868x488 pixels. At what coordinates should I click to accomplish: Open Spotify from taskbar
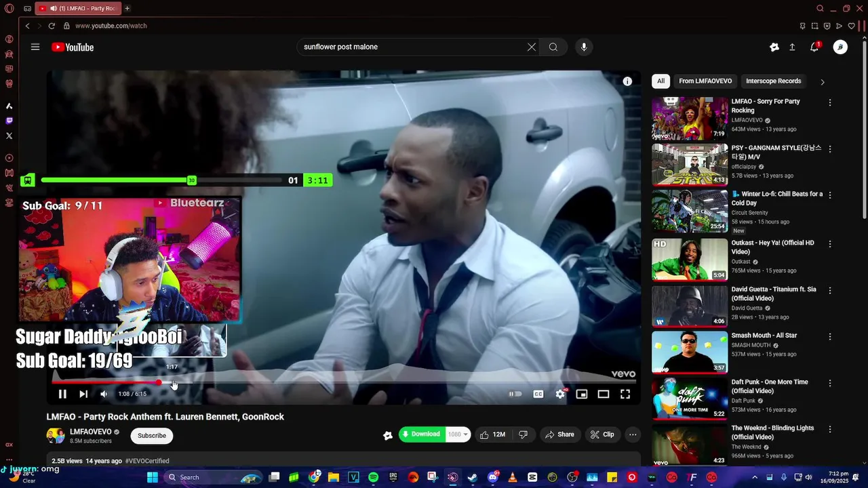pos(373,477)
